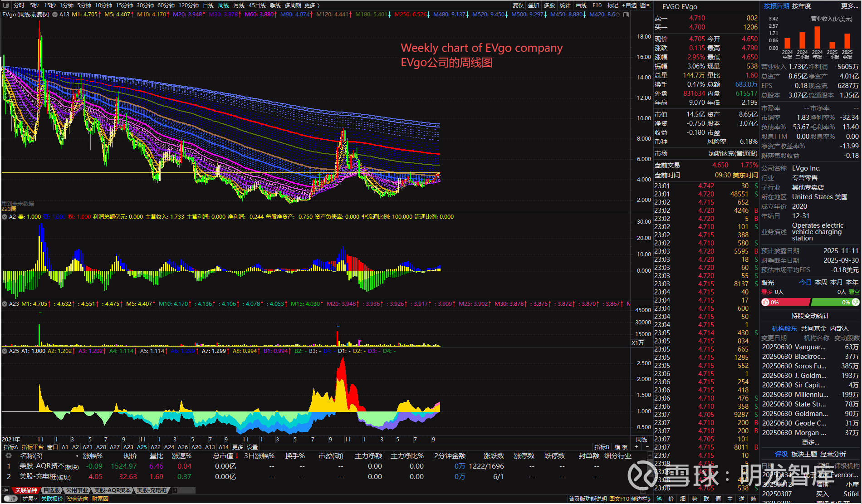Open the 指标A selector
The width and height of the screenshot is (862, 504).
11,447
